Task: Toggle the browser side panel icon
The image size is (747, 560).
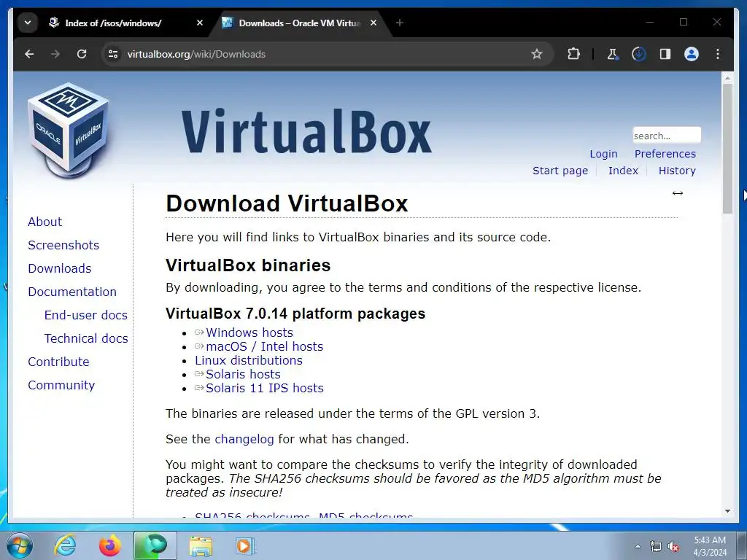Action: (x=665, y=54)
